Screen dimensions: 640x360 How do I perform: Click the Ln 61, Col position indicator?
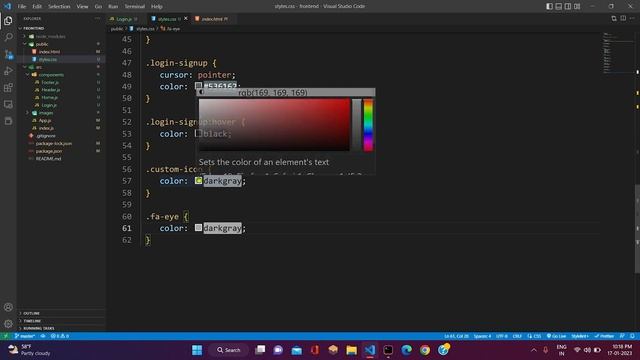click(456, 336)
